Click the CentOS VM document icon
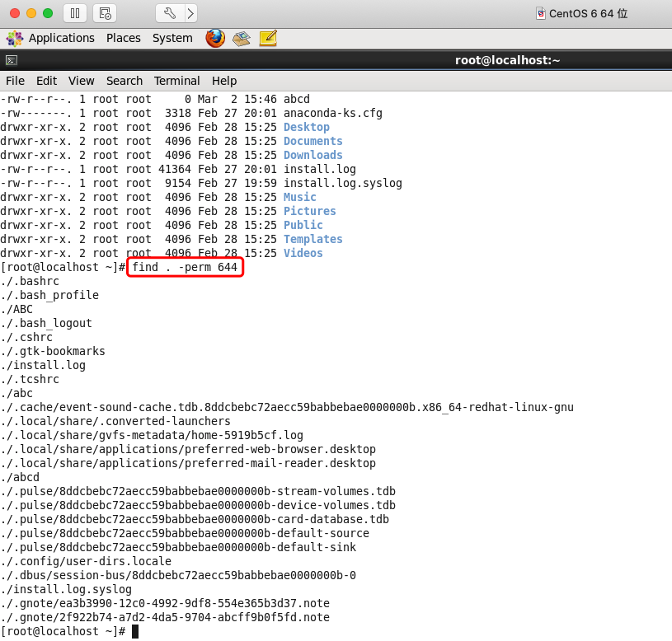The image size is (672, 641). tap(541, 14)
